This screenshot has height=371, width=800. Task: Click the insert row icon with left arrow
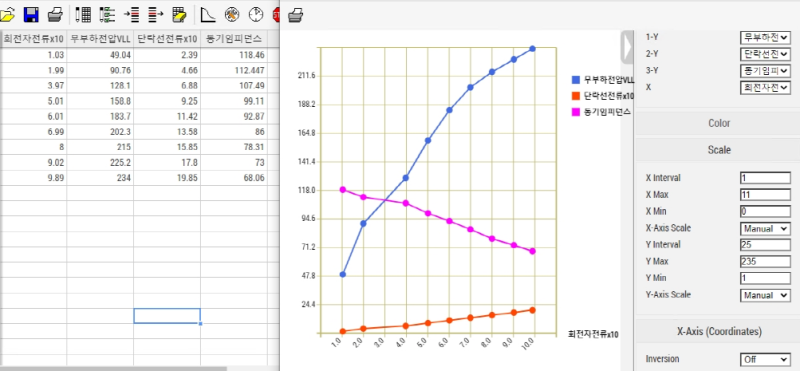(132, 15)
